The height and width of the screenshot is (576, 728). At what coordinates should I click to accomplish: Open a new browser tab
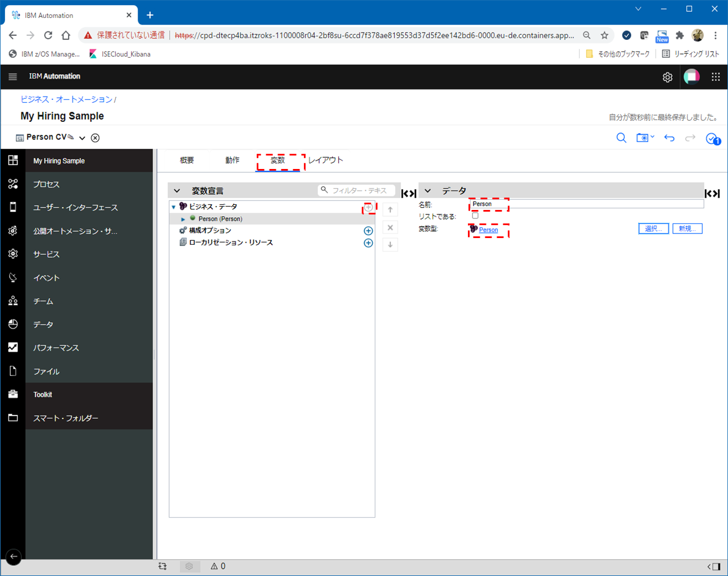(x=150, y=15)
